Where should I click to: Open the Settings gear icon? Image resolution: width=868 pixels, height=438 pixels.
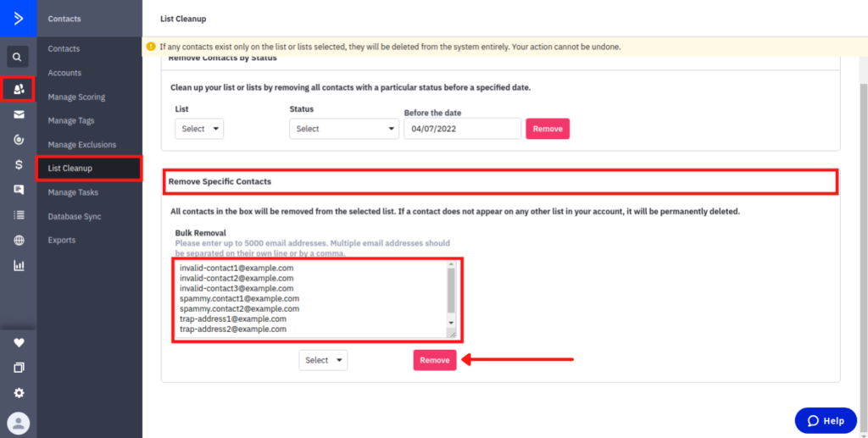point(19,393)
